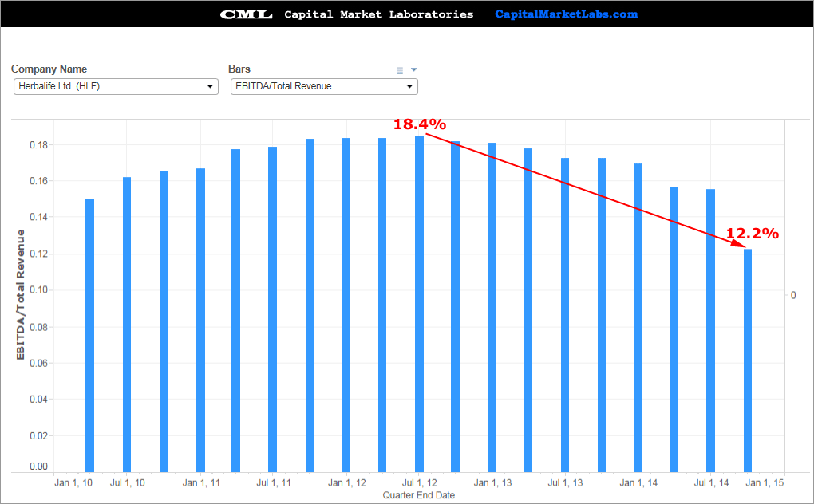This screenshot has width=814, height=504.
Task: Open the Bars dropdown showing EBITDA/Total Revenue
Action: [x=324, y=86]
